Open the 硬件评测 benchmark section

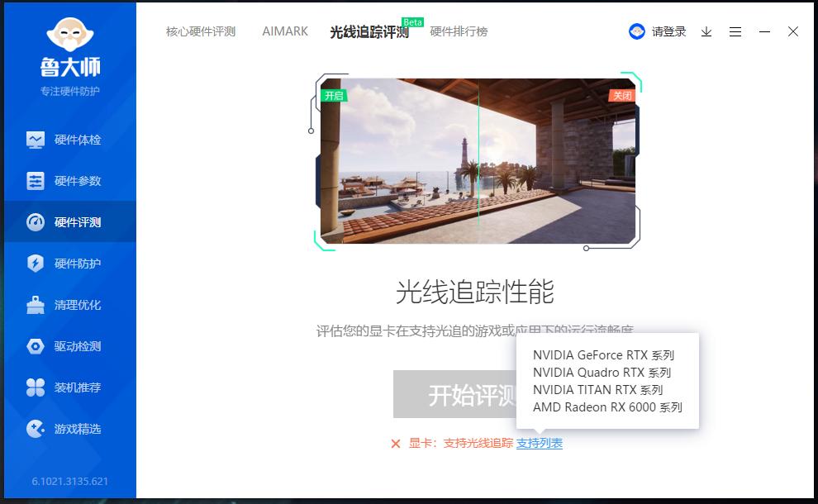point(69,221)
